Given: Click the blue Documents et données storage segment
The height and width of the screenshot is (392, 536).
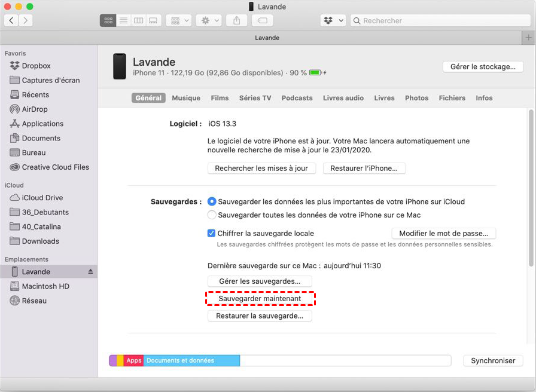Looking at the screenshot, I should pos(191,360).
